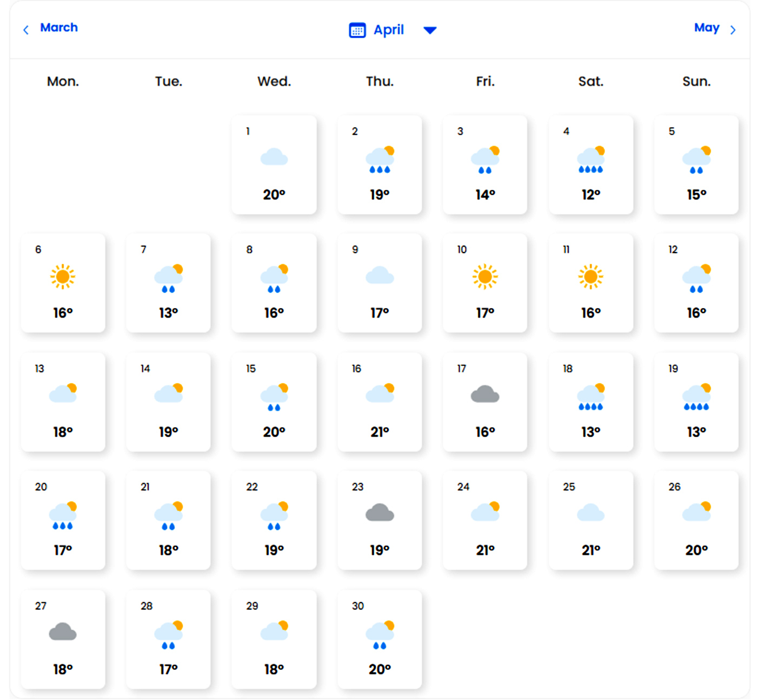The width and height of the screenshot is (757, 700).
Task: Click the cloud icon on April 1
Action: (x=274, y=157)
